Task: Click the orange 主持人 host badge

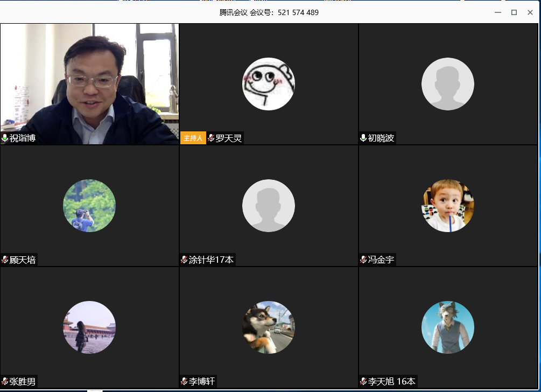Action: click(193, 138)
